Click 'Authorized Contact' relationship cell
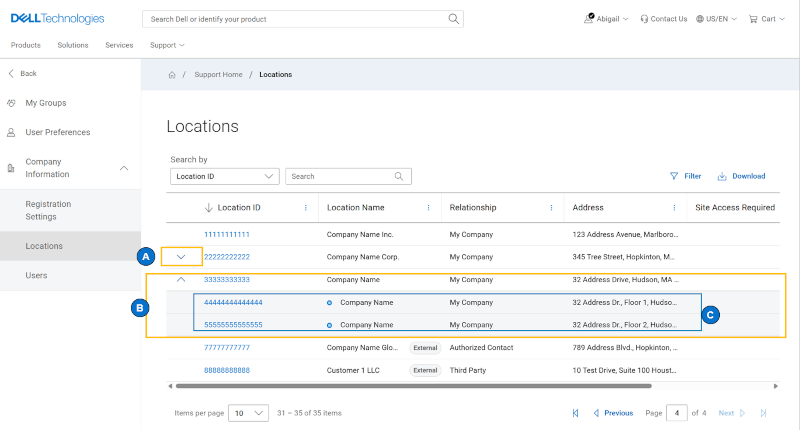 [x=481, y=347]
